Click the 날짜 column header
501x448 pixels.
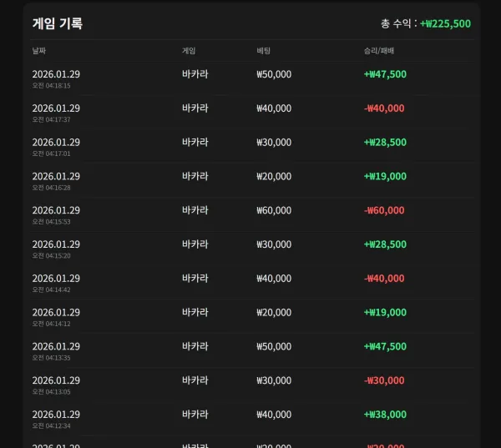(x=39, y=51)
